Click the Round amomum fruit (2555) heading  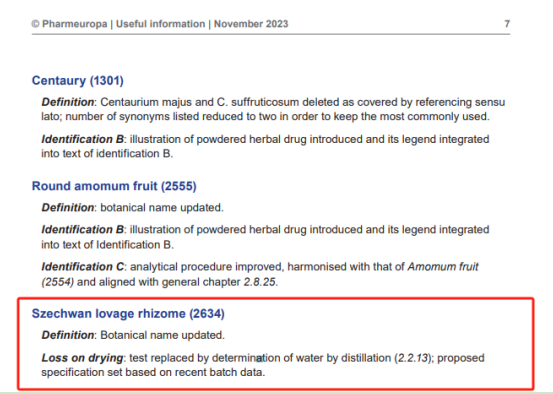click(114, 186)
